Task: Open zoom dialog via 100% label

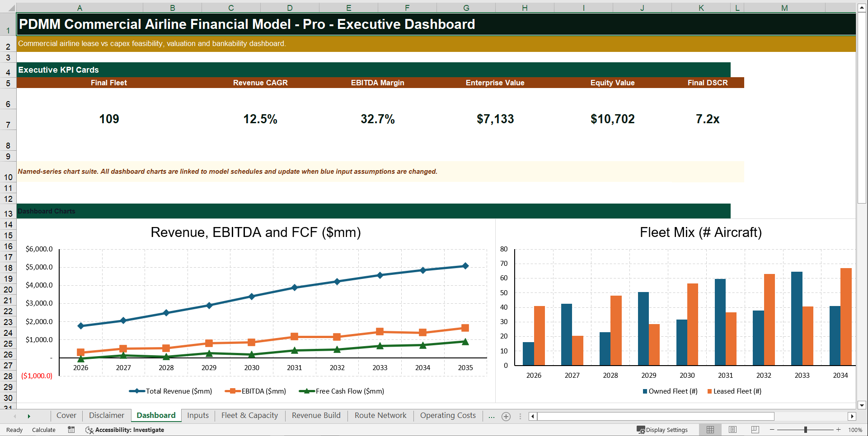Action: coord(855,430)
